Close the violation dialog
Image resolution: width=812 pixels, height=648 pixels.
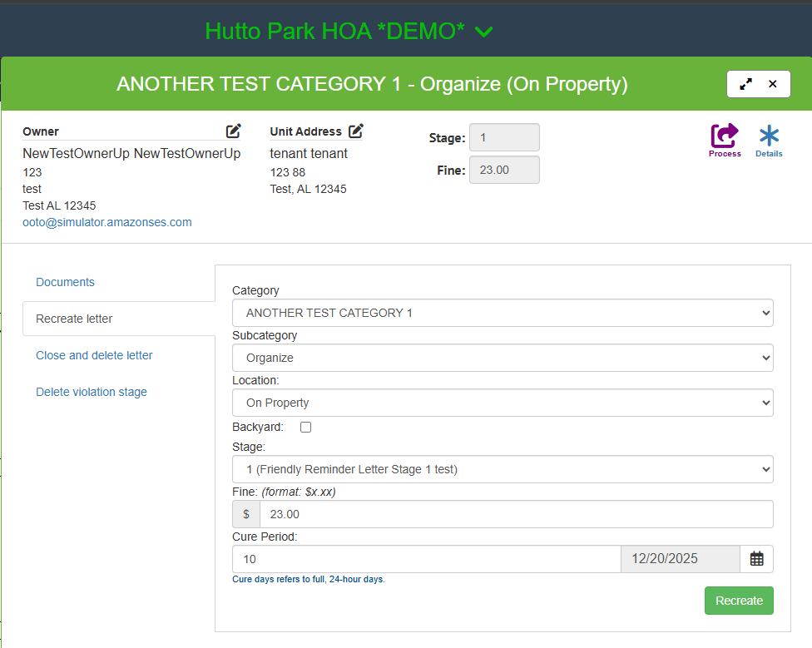click(773, 84)
